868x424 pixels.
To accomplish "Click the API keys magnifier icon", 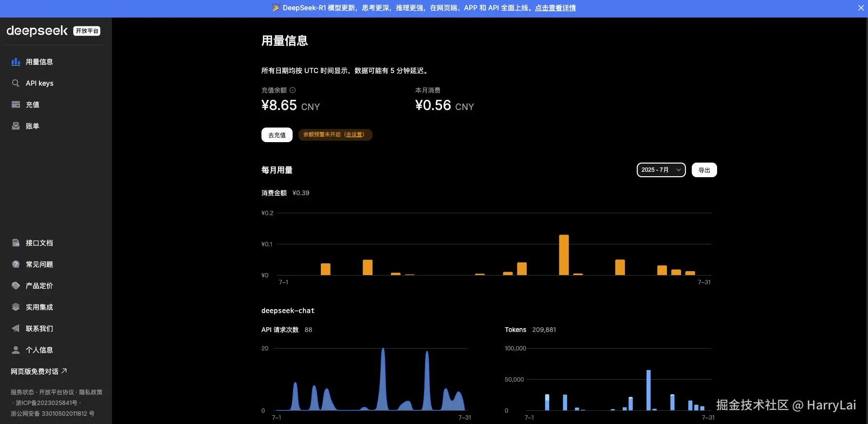I will coord(16,83).
